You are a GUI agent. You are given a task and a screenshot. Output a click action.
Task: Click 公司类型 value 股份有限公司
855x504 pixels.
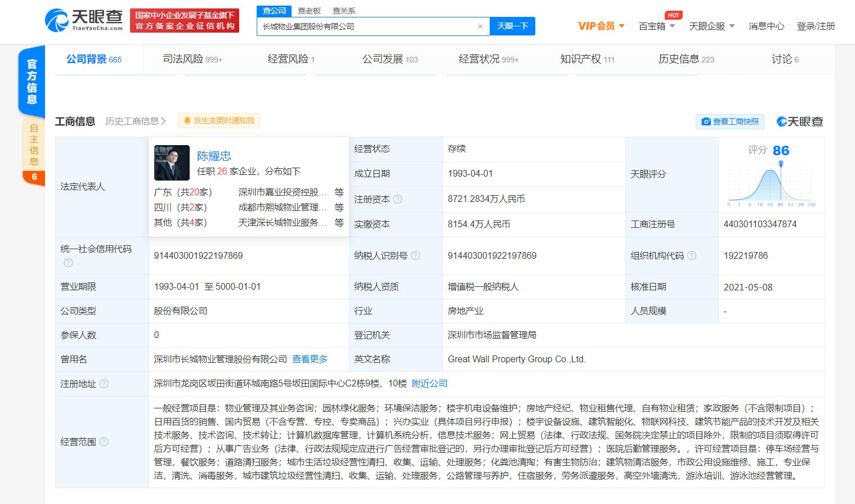[x=181, y=310]
